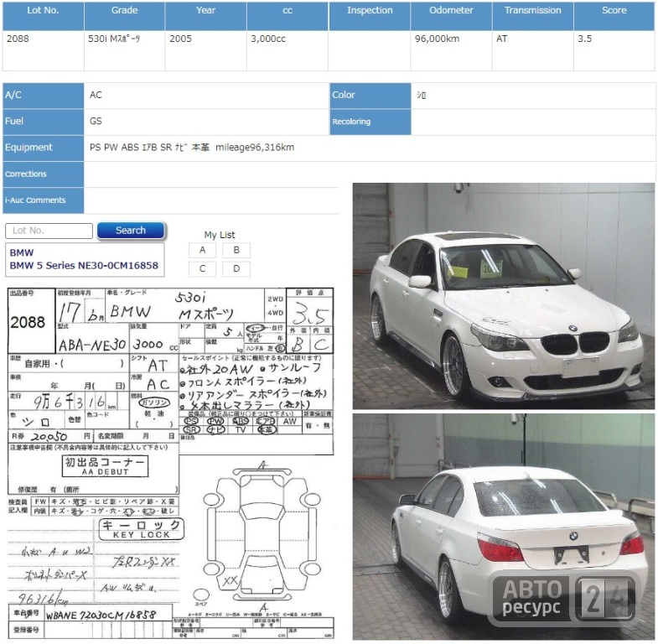Open the BMW make link
Viewport: 658px width, 644px height.
22,252
